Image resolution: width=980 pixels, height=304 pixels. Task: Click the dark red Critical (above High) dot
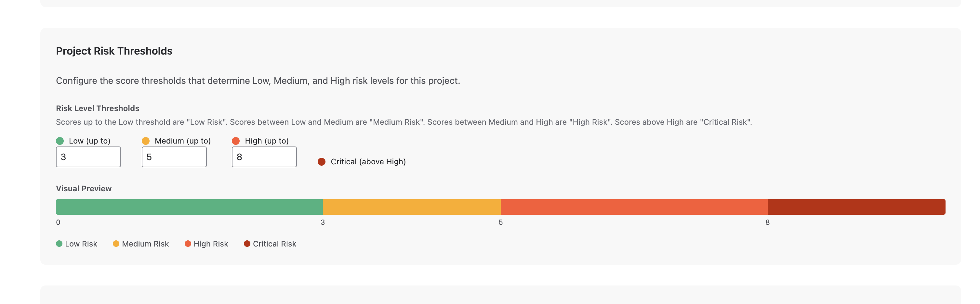(x=322, y=161)
